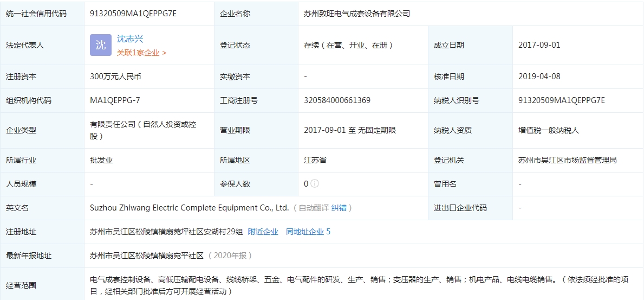Click the registered capital 300万元人民币 value
Screen dimensions: 644x300
115,76
